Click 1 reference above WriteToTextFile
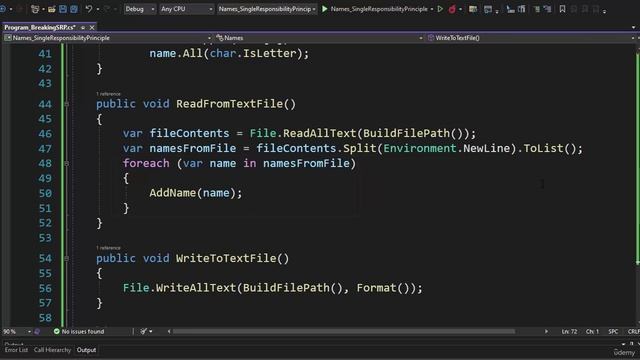The height and width of the screenshot is (360, 640). click(x=108, y=248)
